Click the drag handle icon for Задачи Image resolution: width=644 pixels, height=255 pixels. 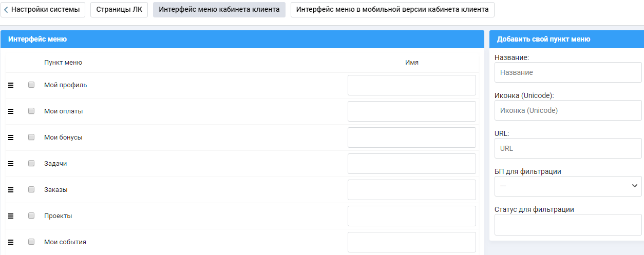(x=11, y=164)
